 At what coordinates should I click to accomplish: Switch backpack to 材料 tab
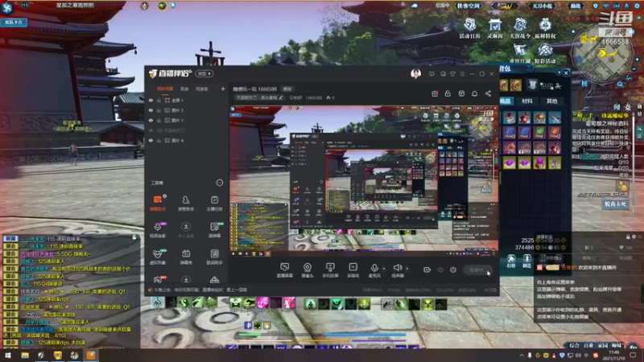tap(527, 101)
